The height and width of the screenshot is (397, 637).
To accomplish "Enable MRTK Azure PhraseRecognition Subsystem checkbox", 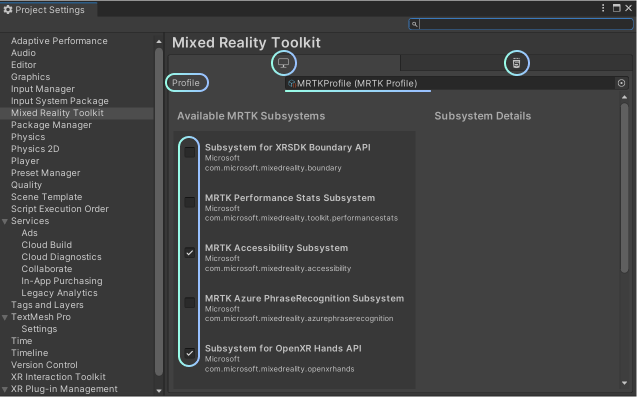I will 190,303.
